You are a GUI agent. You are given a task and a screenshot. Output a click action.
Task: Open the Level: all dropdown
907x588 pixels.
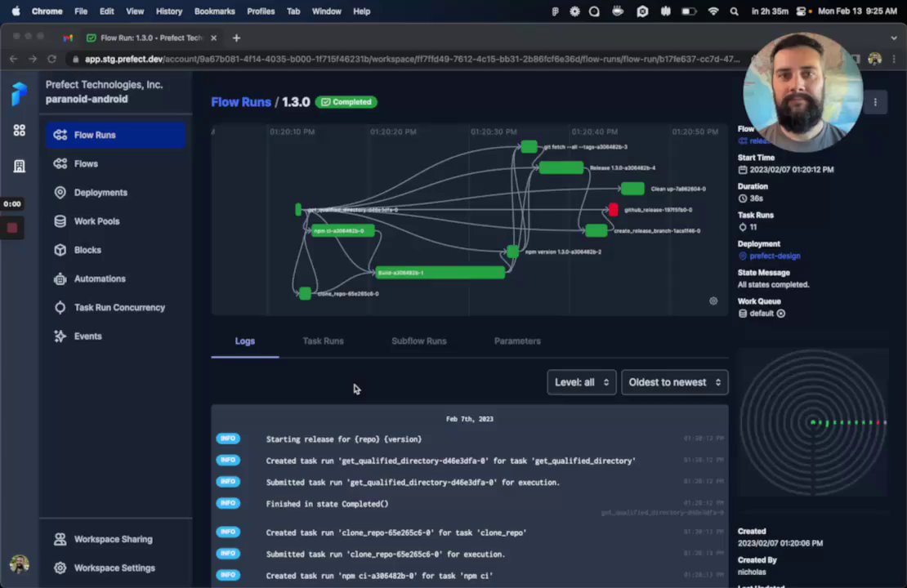[x=581, y=382]
